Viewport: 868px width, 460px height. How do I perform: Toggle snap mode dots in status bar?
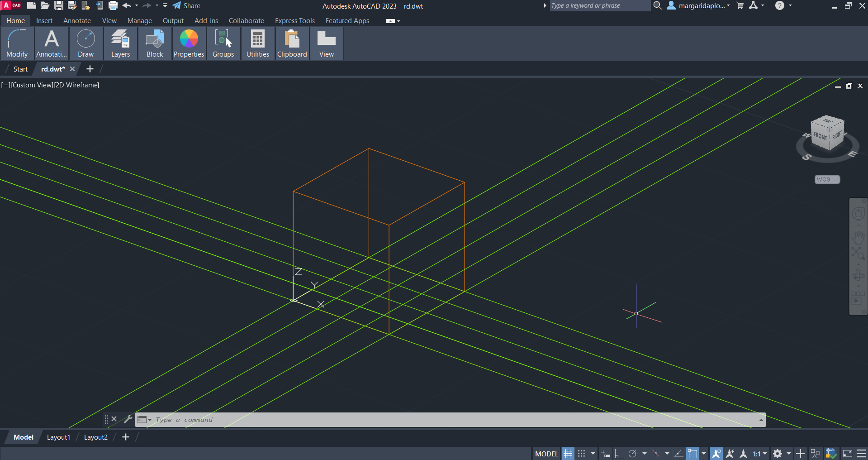pos(582,454)
